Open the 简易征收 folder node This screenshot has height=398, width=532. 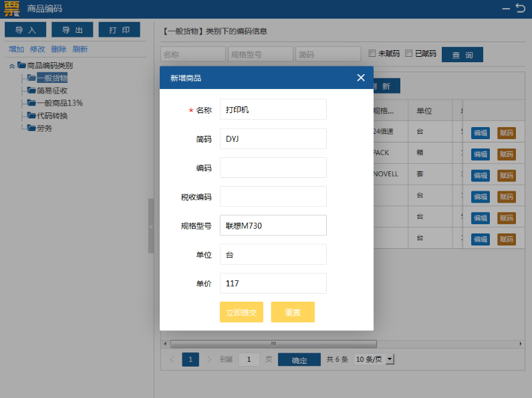tap(52, 90)
